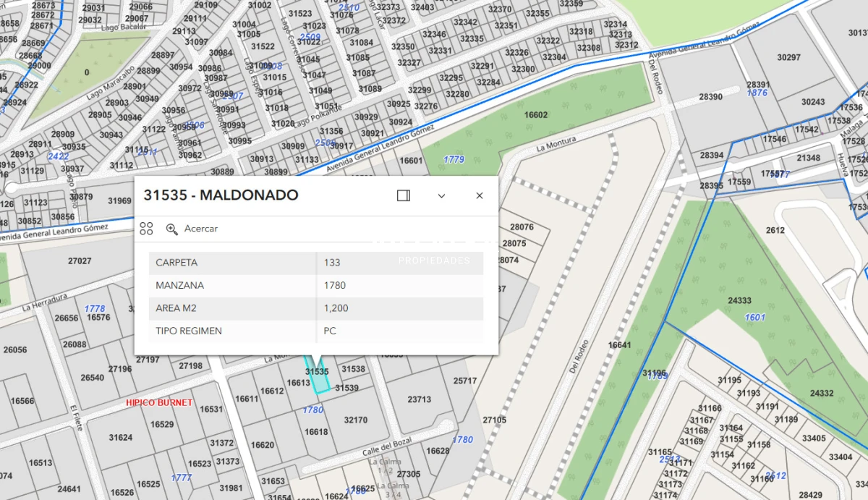Close the 31535 - MALDONADO popup

pyautogui.click(x=479, y=195)
